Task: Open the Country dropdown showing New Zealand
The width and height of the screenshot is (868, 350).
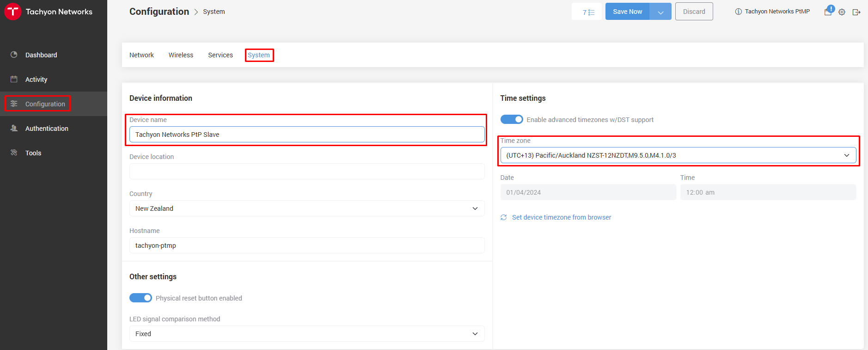Action: pos(307,209)
